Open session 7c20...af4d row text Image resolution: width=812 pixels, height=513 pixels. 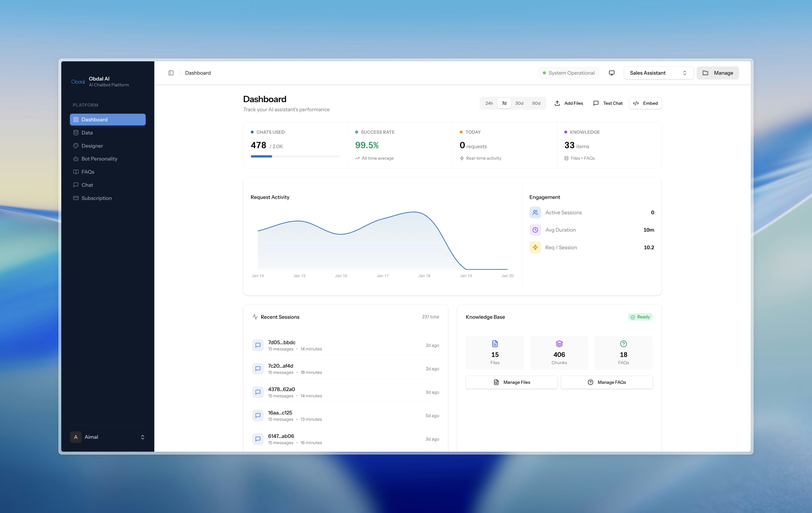point(295,369)
